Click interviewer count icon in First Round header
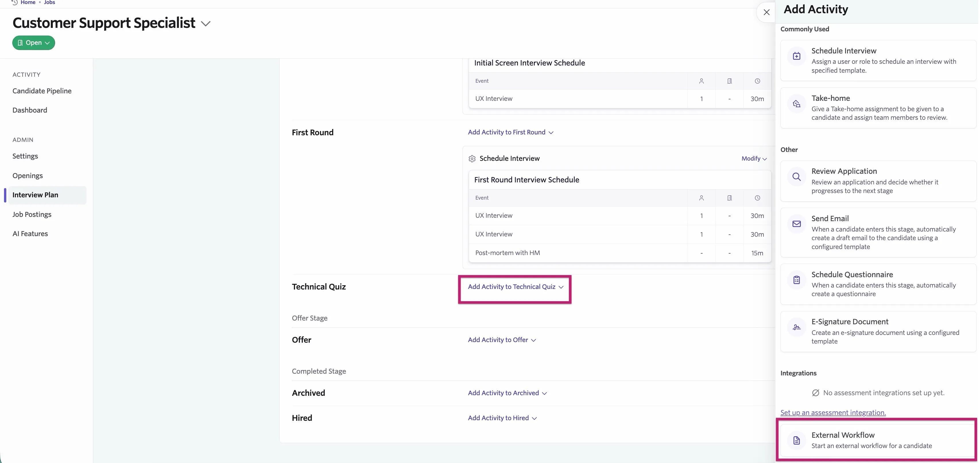Viewport: 980px width, 463px height. [701, 198]
